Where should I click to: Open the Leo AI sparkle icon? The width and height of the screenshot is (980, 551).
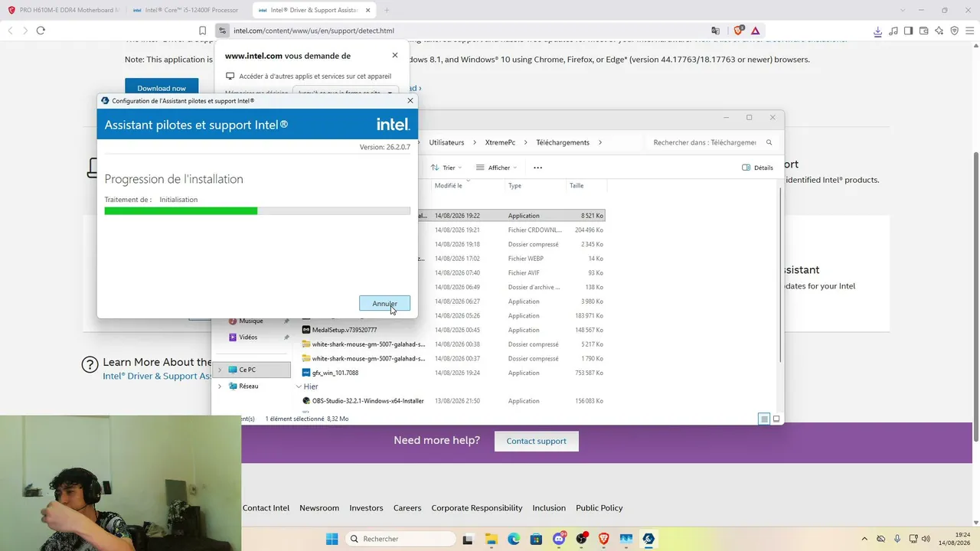coord(939,31)
